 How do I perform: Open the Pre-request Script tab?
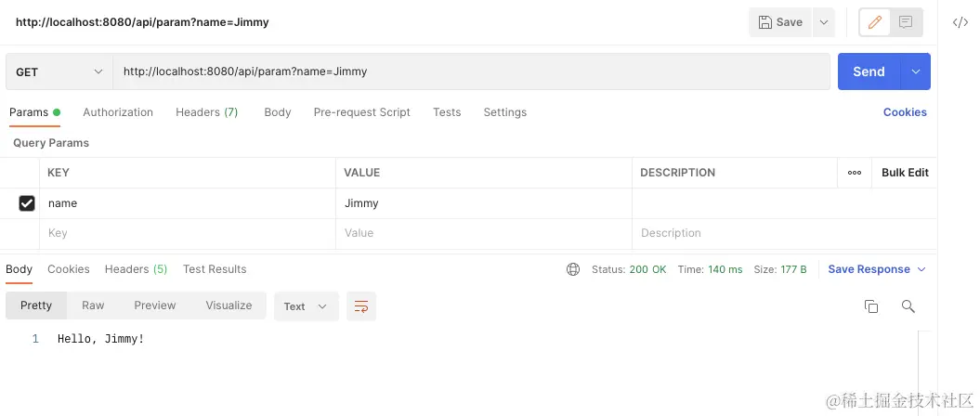(361, 112)
